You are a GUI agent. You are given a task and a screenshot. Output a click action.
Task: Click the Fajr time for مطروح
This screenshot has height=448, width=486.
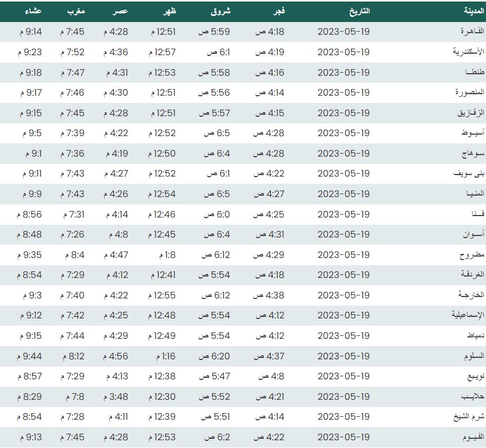click(269, 254)
